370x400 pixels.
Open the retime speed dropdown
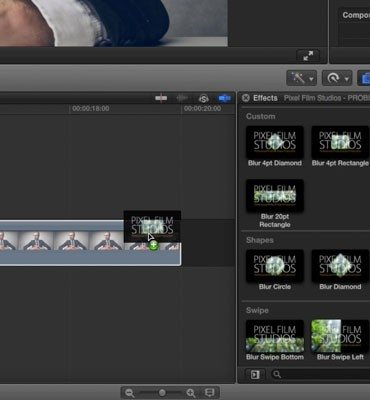337,78
